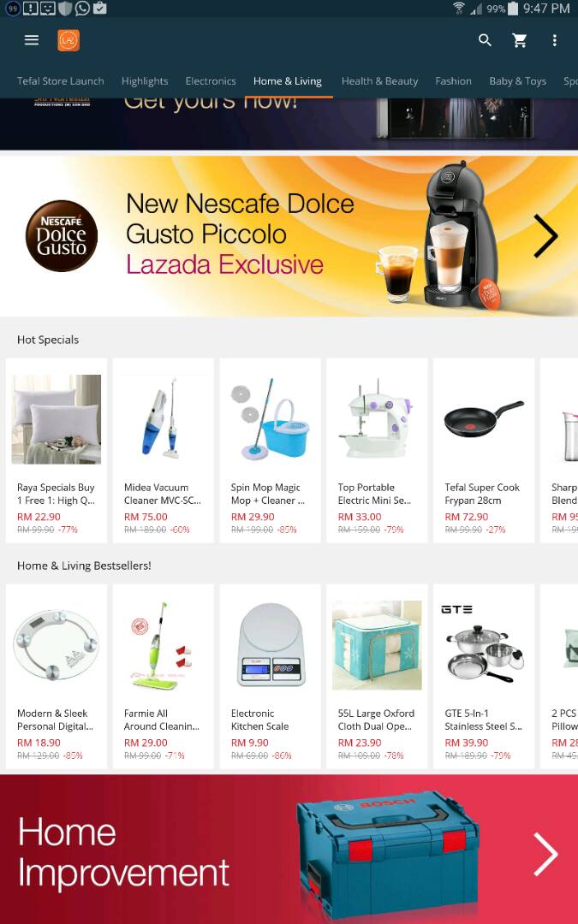The width and height of the screenshot is (578, 924).
Task: Select the Tefal Store Launch tab
Action: point(60,81)
